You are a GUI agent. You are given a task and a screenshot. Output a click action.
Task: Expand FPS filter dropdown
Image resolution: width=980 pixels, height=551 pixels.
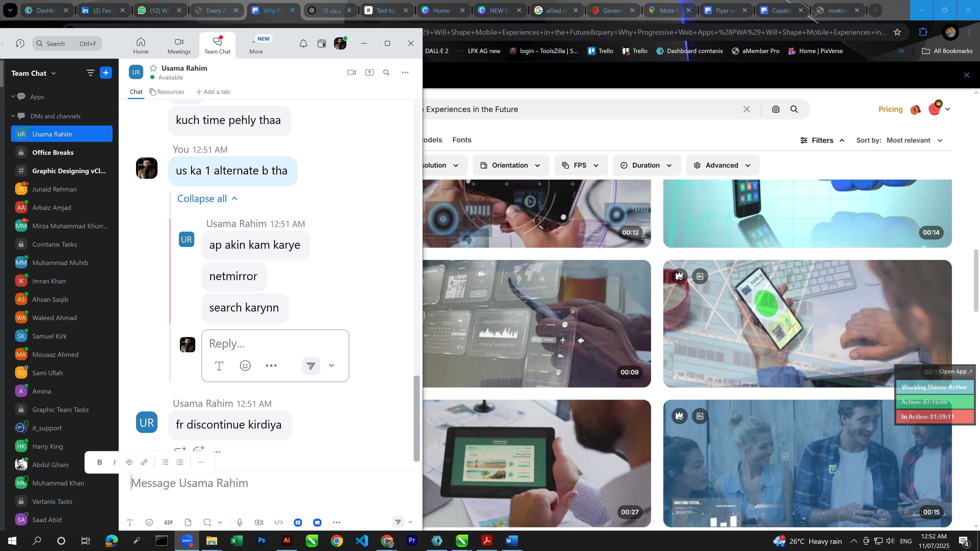(x=581, y=165)
